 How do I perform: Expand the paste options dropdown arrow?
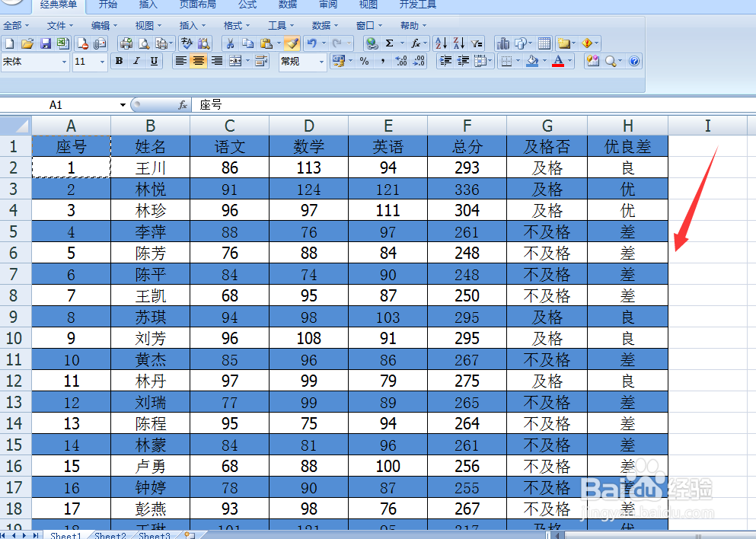(x=279, y=44)
